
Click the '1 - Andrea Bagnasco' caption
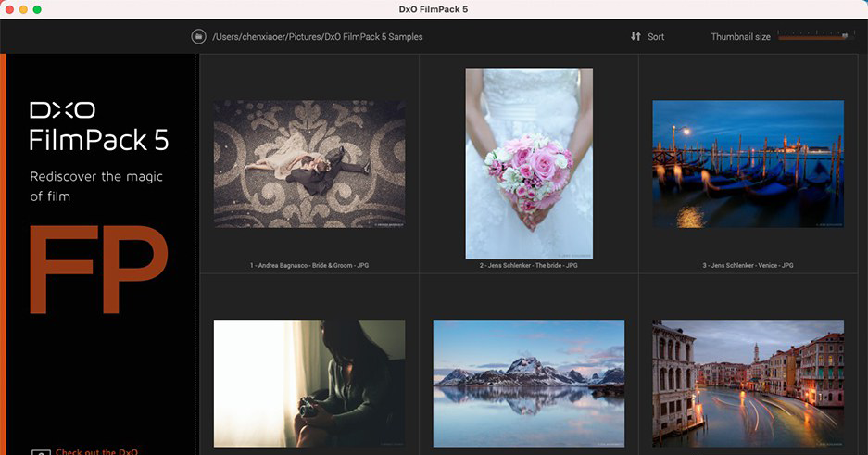[x=308, y=265]
